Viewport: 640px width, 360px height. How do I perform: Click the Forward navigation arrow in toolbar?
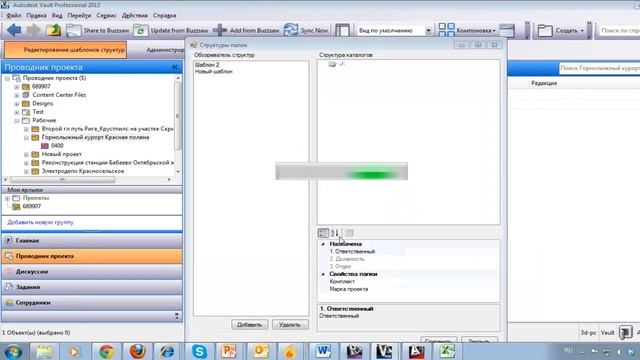click(33, 30)
